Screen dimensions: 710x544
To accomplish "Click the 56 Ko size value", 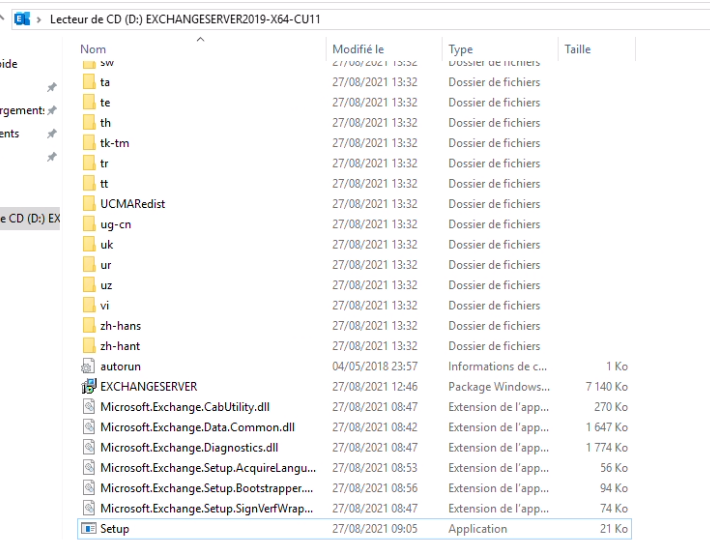I will click(x=614, y=467).
